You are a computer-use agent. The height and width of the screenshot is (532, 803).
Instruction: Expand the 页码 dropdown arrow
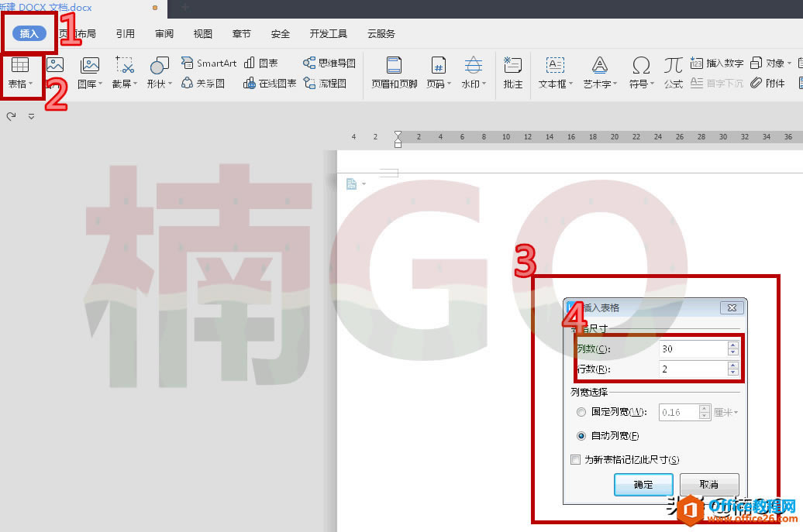click(x=449, y=84)
